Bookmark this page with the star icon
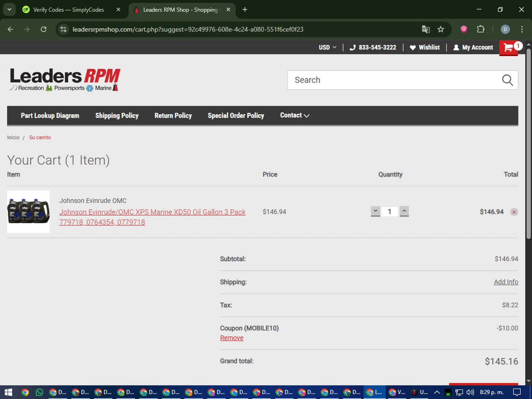 tap(440, 29)
